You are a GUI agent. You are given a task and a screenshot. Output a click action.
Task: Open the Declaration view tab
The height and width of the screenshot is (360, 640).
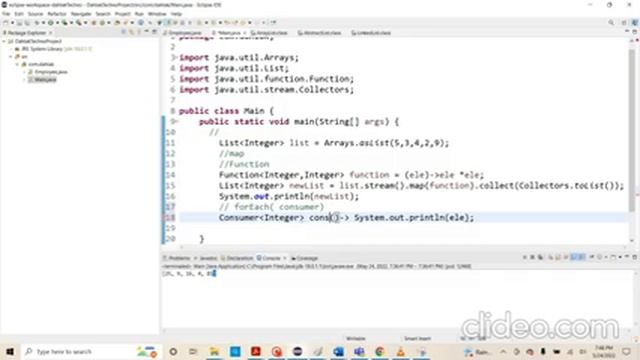pyautogui.click(x=237, y=258)
